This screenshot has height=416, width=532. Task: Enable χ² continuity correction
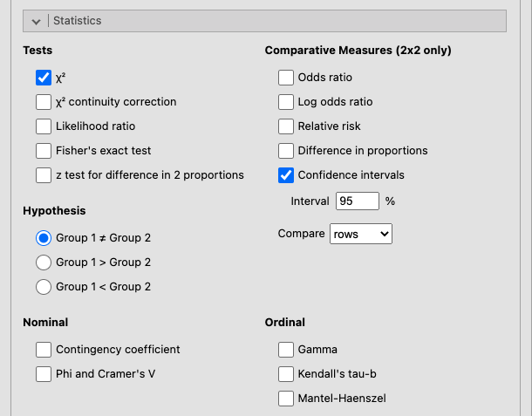(x=44, y=102)
